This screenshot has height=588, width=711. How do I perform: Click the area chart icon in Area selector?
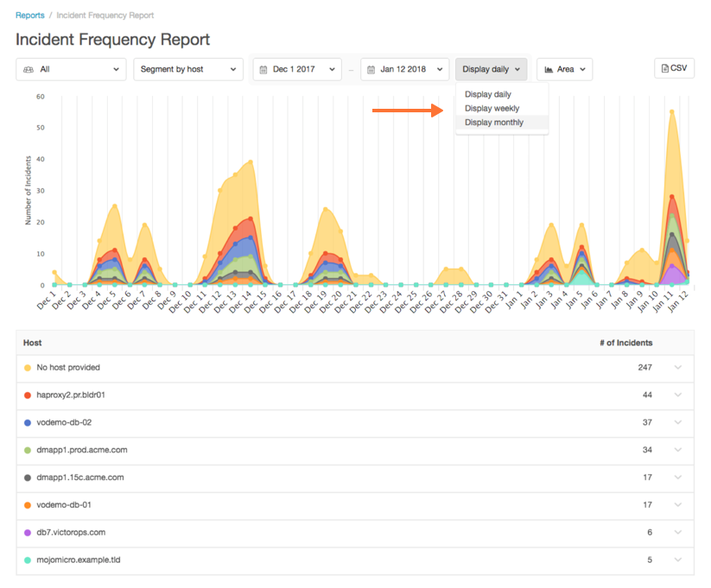click(551, 68)
